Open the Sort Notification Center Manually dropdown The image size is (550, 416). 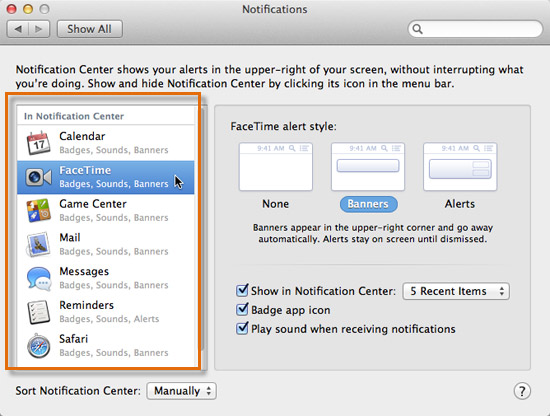pyautogui.click(x=182, y=391)
